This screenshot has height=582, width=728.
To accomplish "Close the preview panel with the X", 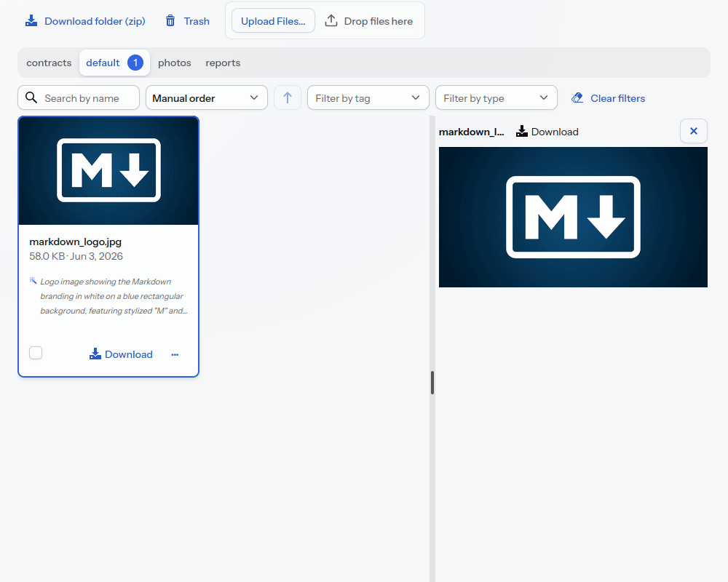I will point(694,132).
